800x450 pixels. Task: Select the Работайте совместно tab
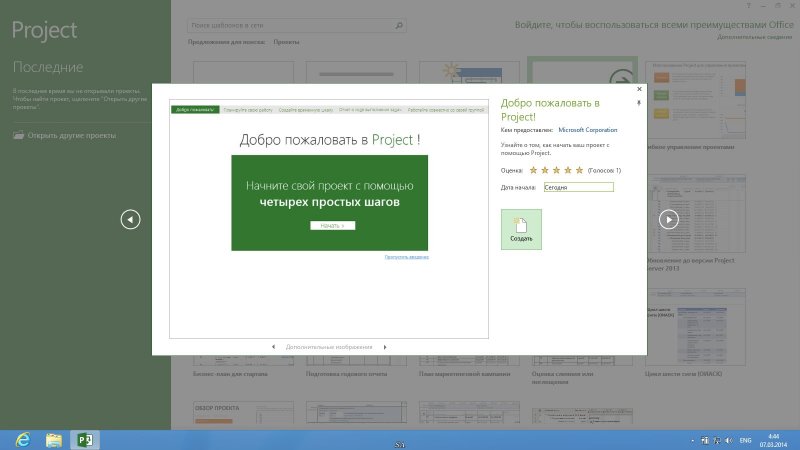(445, 110)
